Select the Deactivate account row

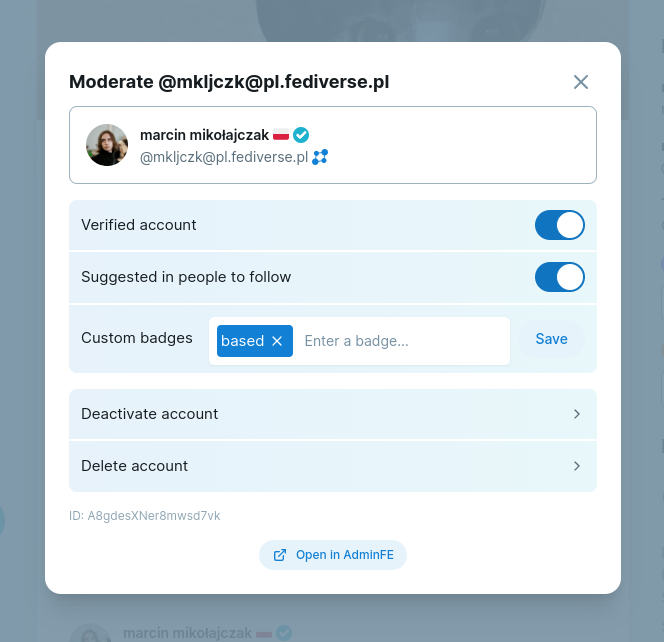click(300, 414)
